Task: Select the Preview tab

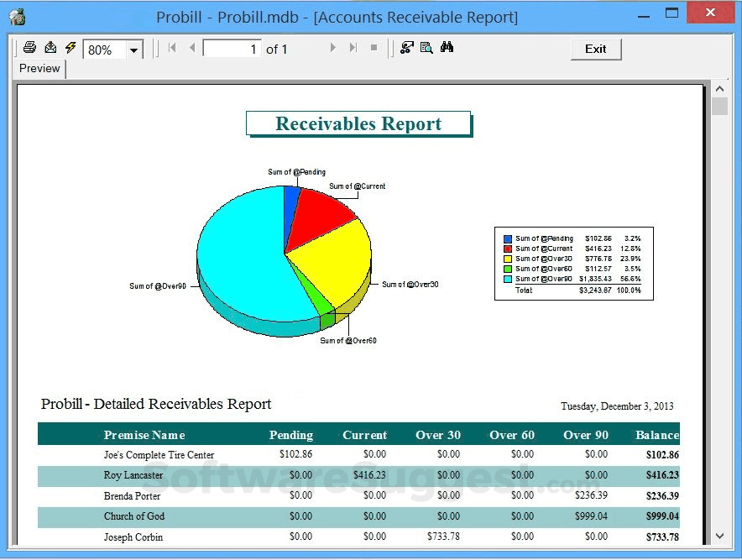Action: click(x=39, y=69)
